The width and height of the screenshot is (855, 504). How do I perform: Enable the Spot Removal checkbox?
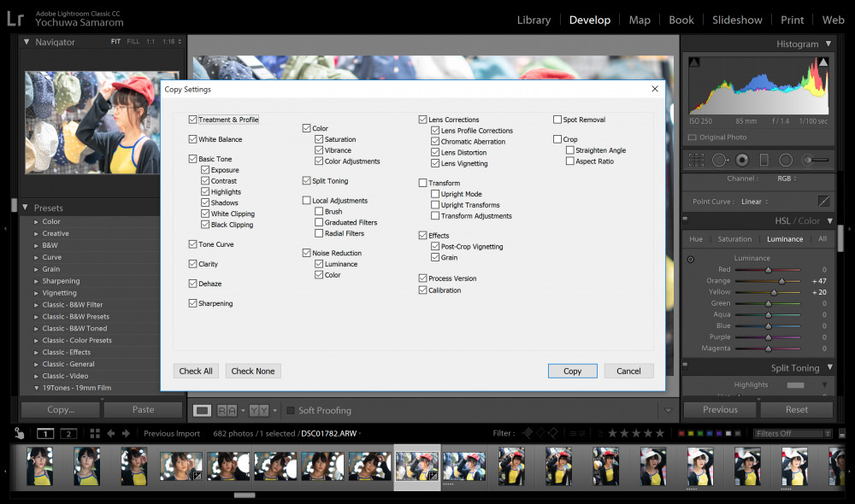[x=557, y=120]
